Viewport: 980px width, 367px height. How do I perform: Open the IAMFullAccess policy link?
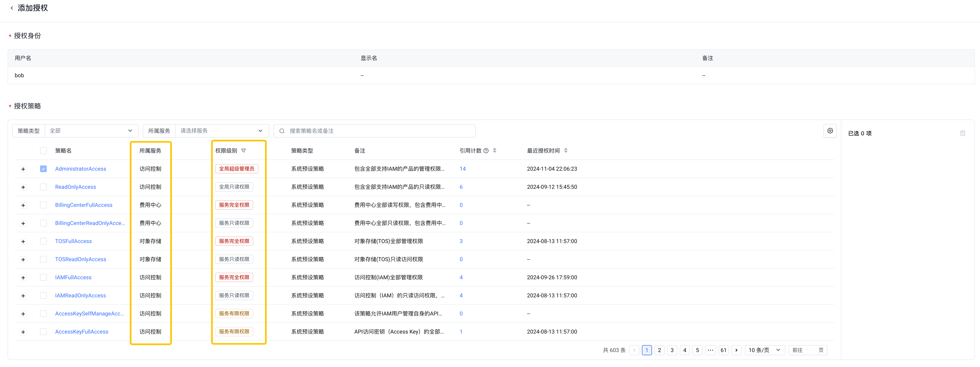[73, 277]
